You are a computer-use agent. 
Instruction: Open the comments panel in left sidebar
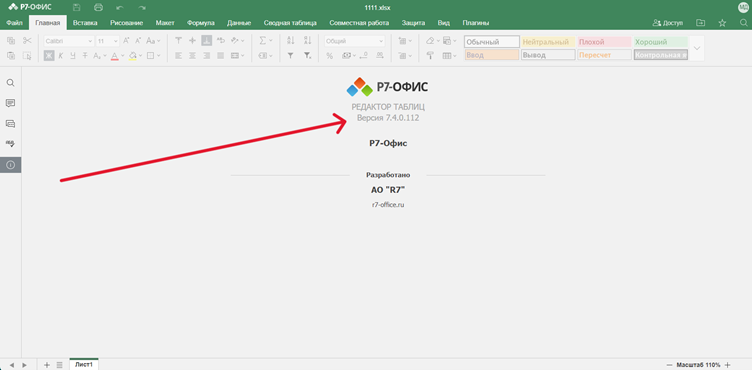(x=10, y=103)
